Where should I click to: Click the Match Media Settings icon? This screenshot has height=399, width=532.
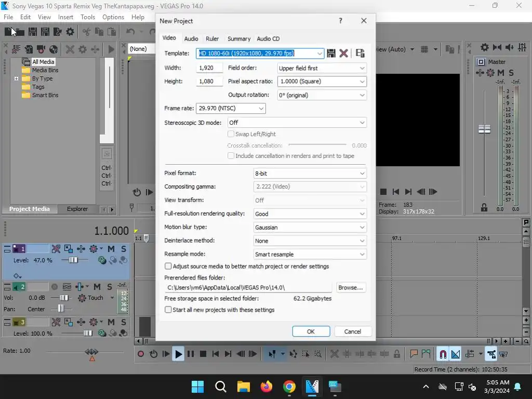pyautogui.click(x=360, y=54)
